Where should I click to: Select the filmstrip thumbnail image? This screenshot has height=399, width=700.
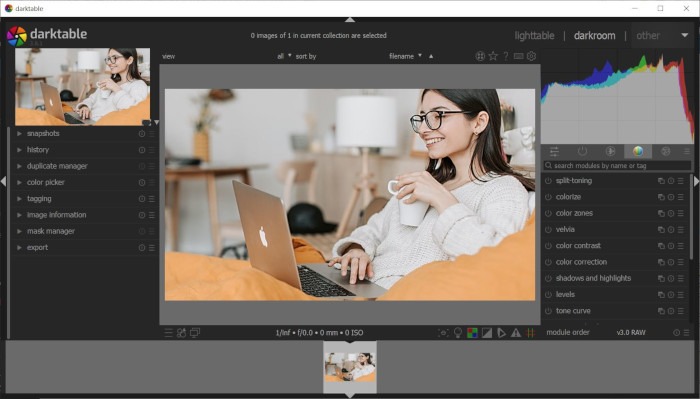[x=350, y=367]
